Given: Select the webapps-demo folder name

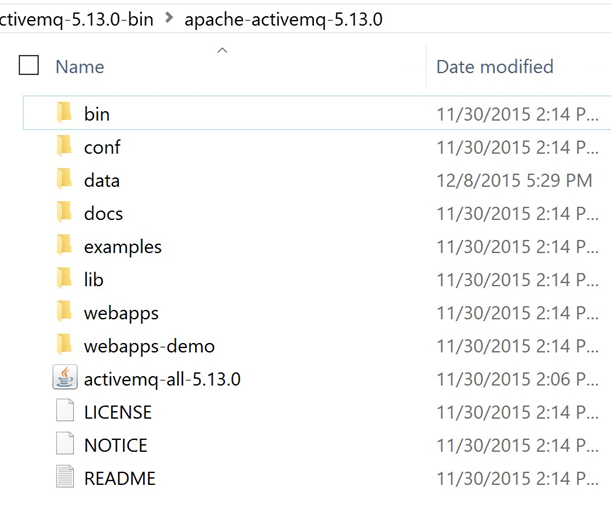Looking at the screenshot, I should [149, 346].
